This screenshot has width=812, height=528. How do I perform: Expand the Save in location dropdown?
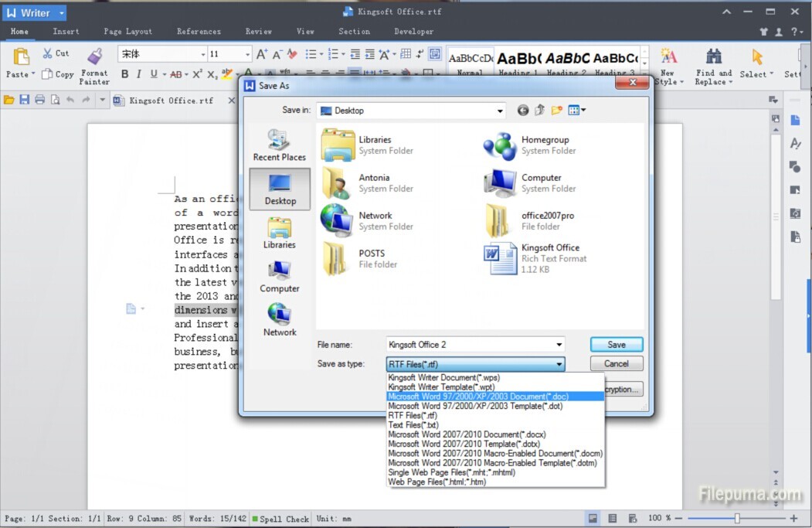(x=500, y=111)
